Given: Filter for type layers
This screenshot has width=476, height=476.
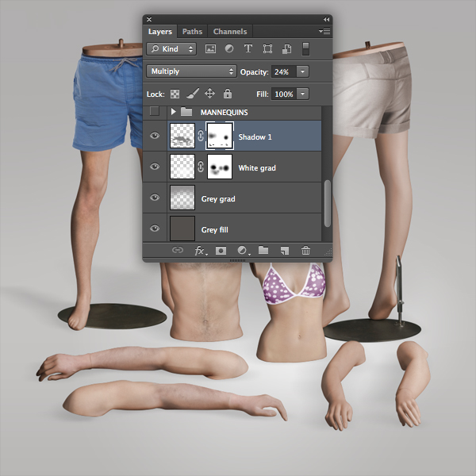Looking at the screenshot, I should [x=248, y=49].
